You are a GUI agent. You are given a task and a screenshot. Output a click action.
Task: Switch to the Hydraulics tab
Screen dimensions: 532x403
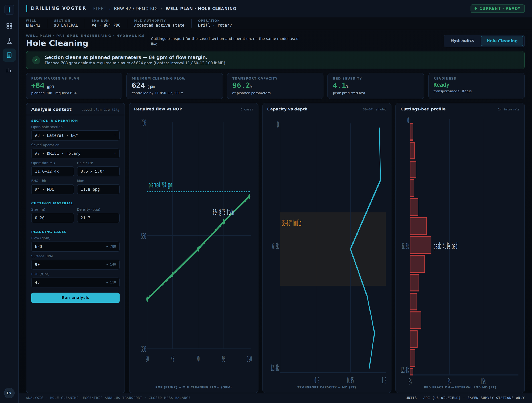462,41
